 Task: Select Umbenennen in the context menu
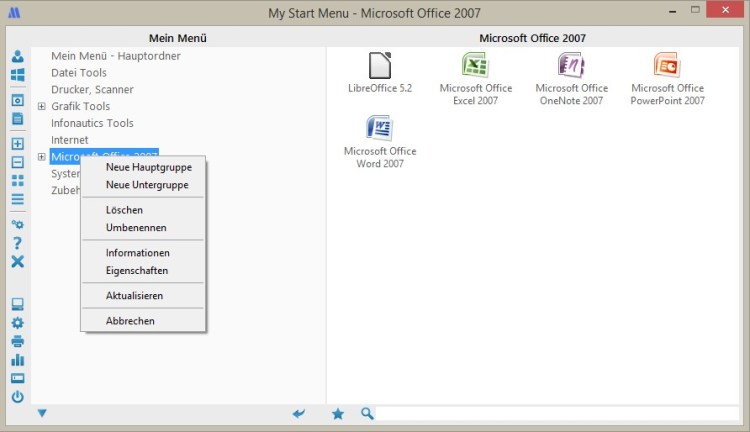tap(136, 228)
